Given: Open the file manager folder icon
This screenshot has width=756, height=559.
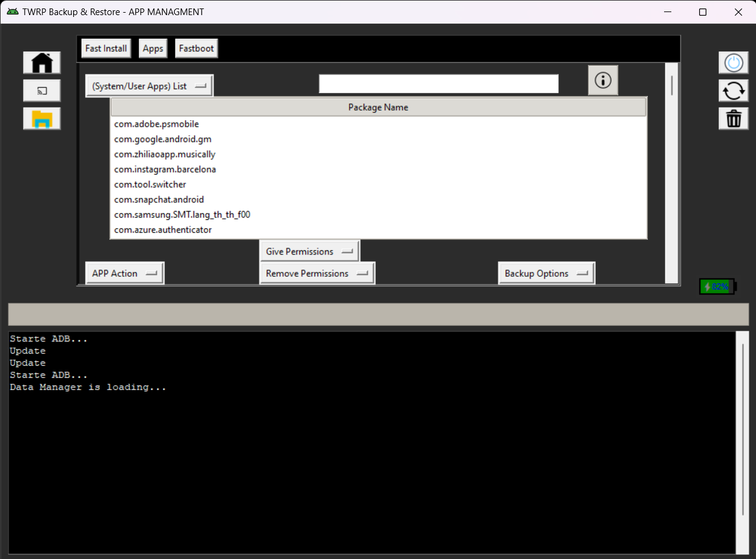Looking at the screenshot, I should (x=41, y=118).
